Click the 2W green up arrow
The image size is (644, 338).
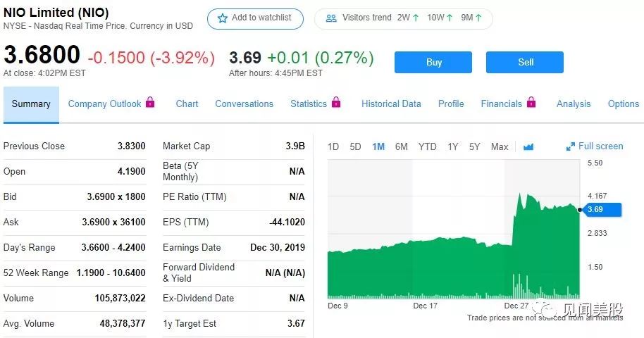point(416,18)
